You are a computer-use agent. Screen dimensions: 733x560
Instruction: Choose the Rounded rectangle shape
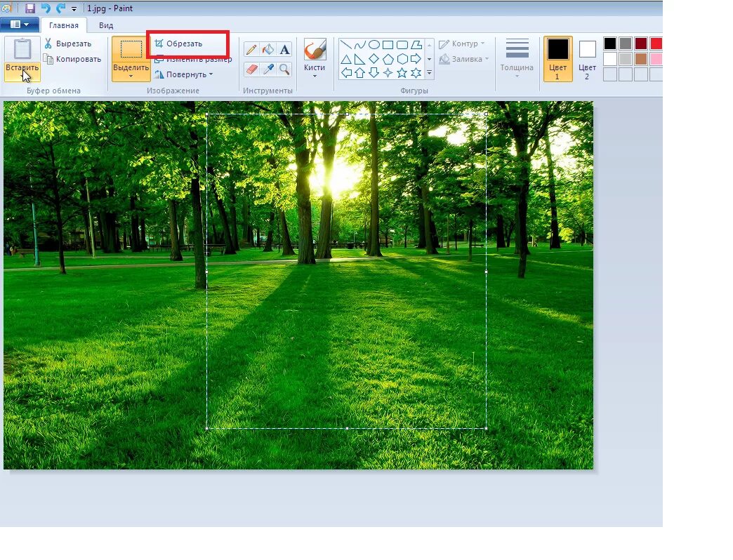[x=402, y=45]
